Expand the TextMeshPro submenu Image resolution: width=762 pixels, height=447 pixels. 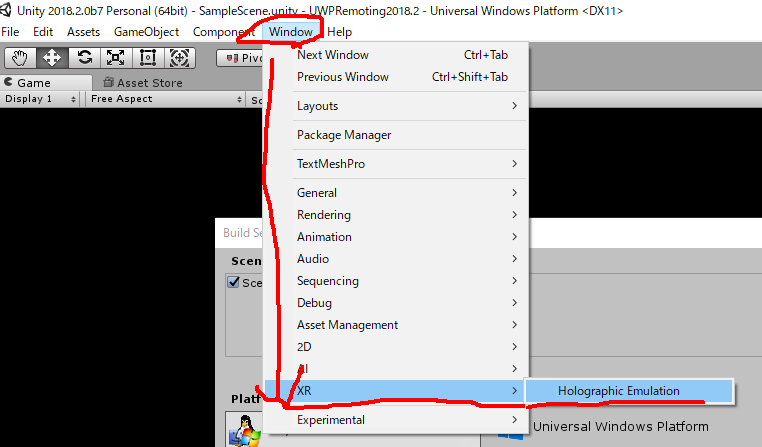tap(395, 164)
